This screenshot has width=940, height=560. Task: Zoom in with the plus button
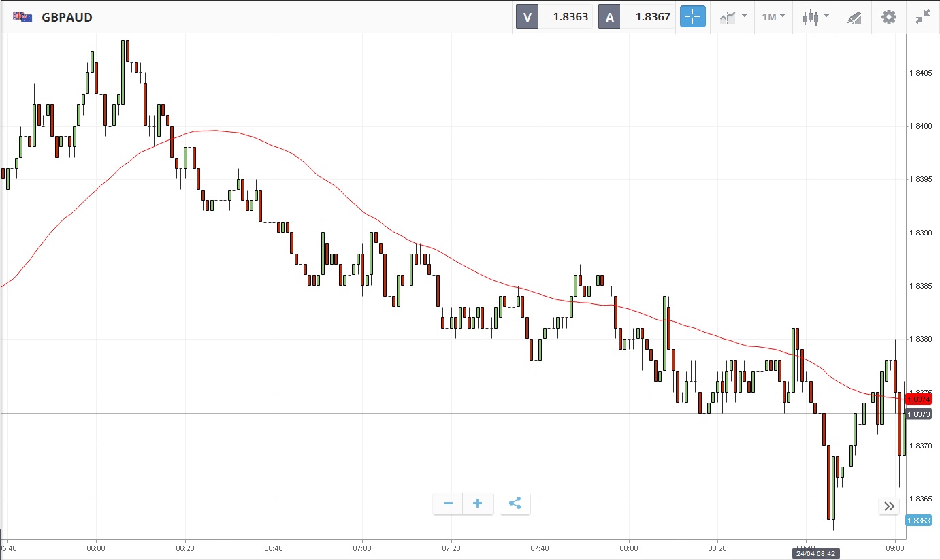click(x=478, y=504)
